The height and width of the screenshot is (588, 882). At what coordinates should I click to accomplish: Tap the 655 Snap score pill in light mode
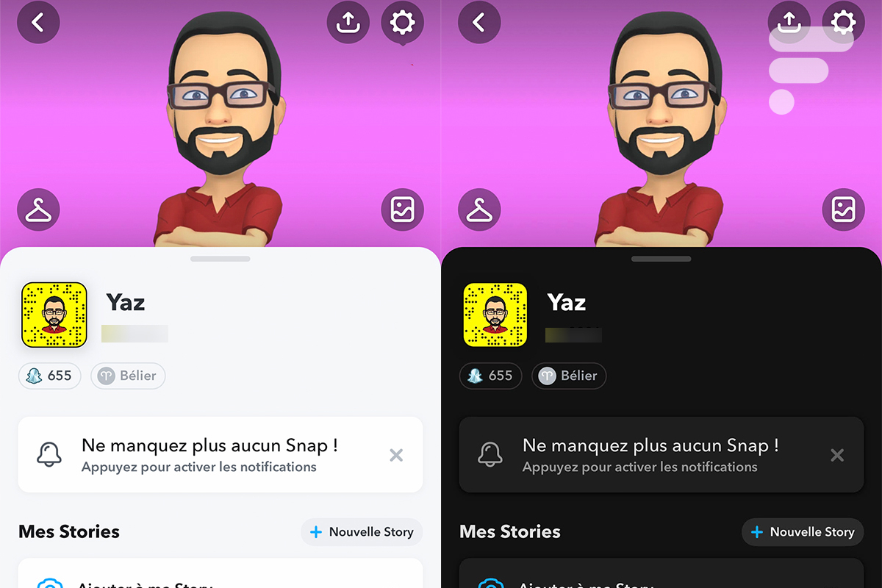pos(50,376)
